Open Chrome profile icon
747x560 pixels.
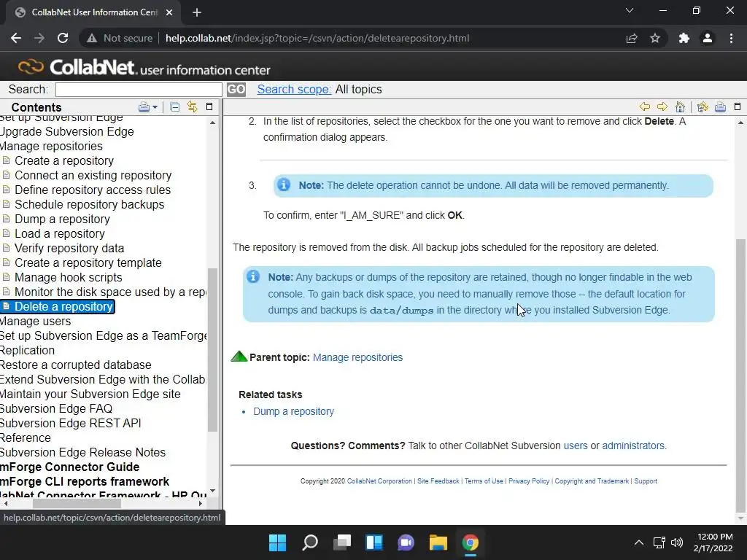point(708,38)
